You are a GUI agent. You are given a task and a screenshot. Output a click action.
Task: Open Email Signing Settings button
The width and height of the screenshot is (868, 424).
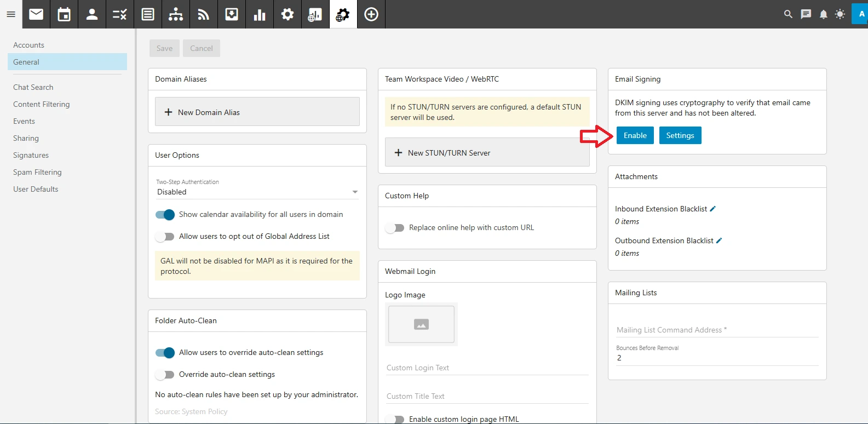pyautogui.click(x=680, y=135)
